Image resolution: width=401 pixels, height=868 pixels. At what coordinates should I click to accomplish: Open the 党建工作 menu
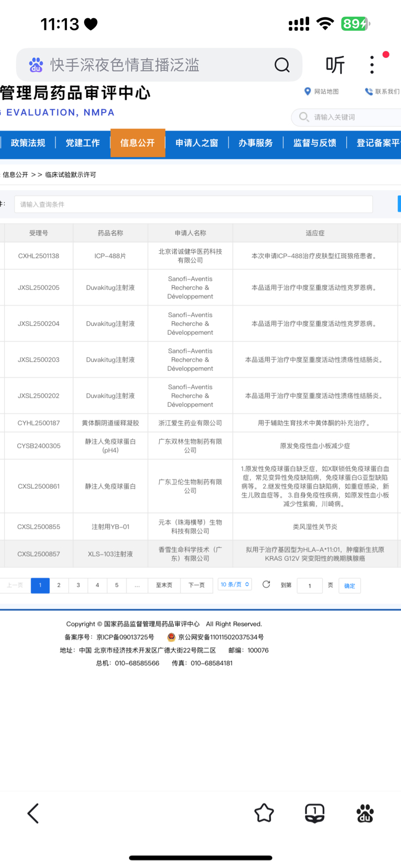tap(82, 143)
